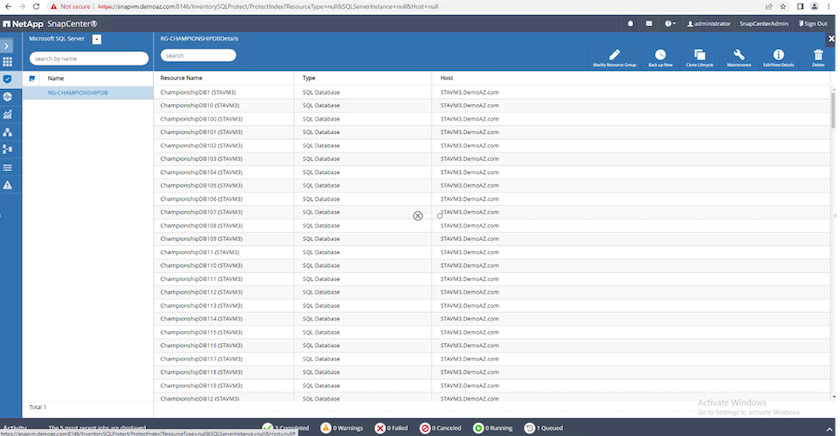The width and height of the screenshot is (840, 436).
Task: Open the Microsoft SQL Server plugin dropdown
Action: click(96, 39)
